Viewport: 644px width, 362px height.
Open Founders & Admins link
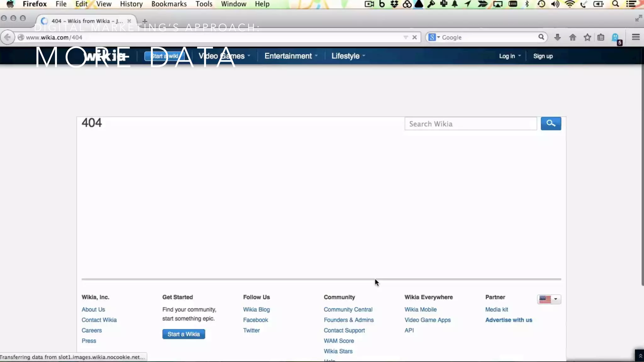pos(348,320)
